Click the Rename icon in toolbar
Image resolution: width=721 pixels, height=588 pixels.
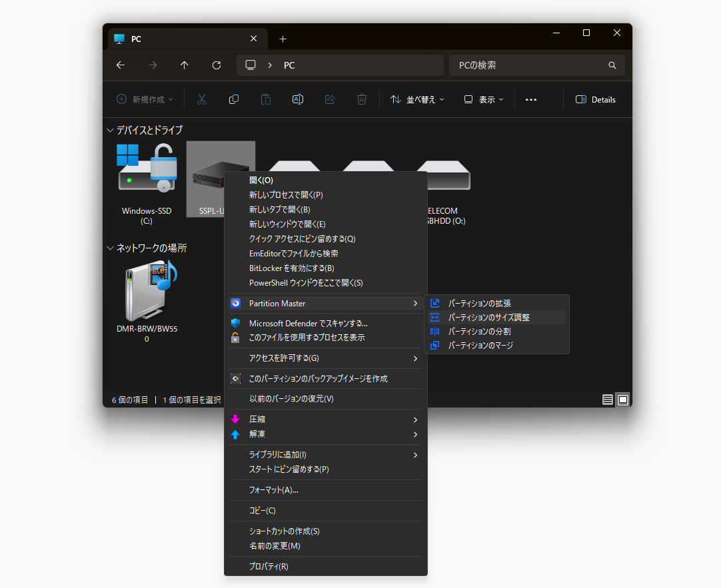point(297,99)
